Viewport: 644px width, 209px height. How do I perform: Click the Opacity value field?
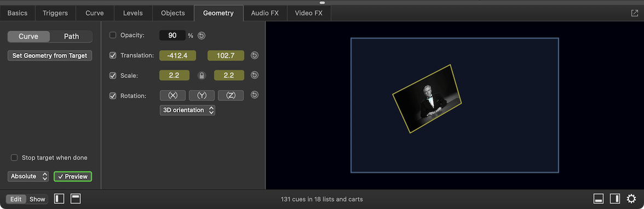point(173,36)
